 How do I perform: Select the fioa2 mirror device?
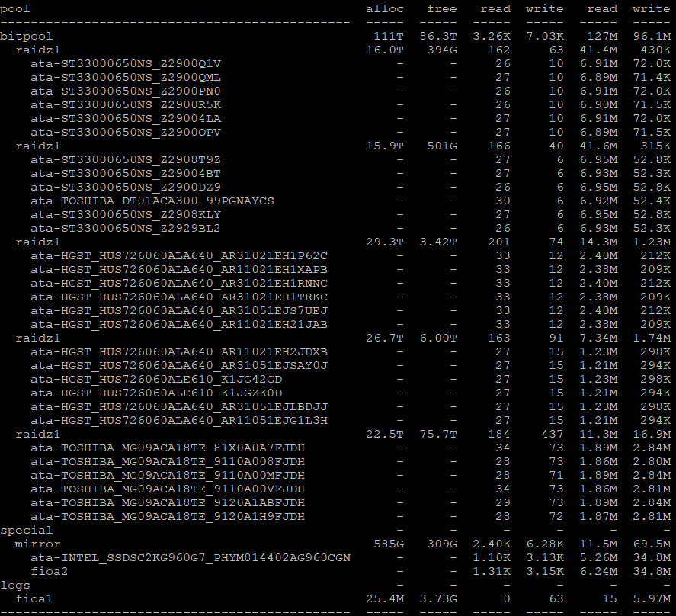point(50,571)
